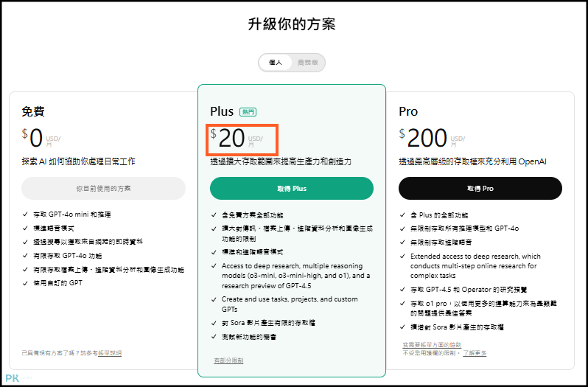The image size is (588, 387).
Task: Open 我需要帳單方面的協助 link in Pro card
Action: (x=432, y=345)
